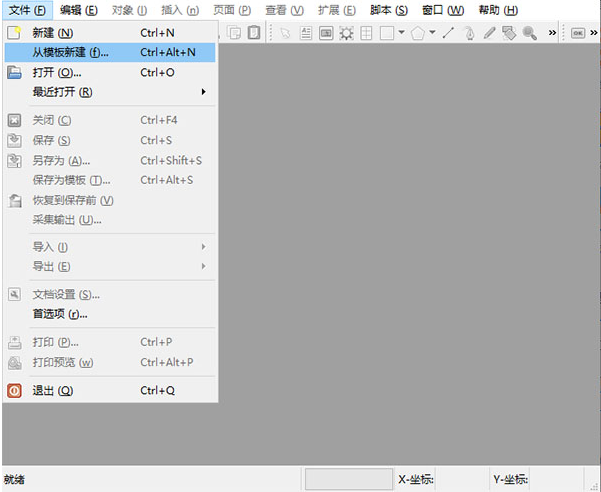Viewport: 601px width, 492px height.
Task: Click the Ctrl+Alt+N shortcut text
Action: point(168,52)
